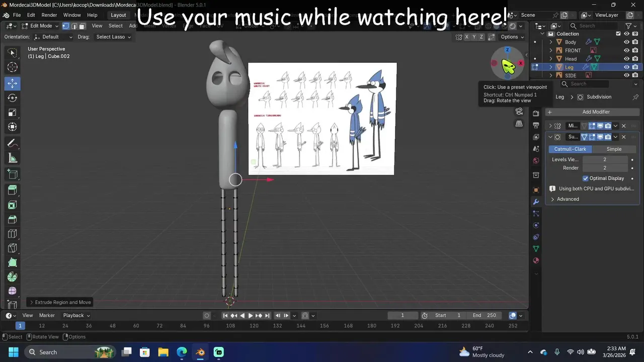This screenshot has width=644, height=362.
Task: Toggle Collection exclude checkbox
Action: pos(618,34)
